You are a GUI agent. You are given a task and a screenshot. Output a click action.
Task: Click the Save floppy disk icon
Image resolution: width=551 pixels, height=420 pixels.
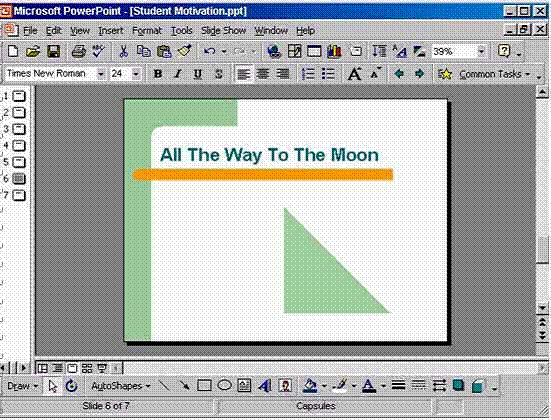(53, 52)
